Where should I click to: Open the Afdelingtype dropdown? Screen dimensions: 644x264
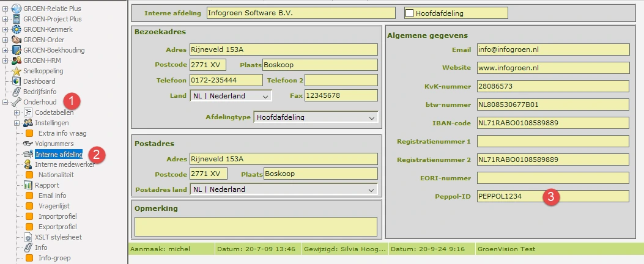(372, 117)
